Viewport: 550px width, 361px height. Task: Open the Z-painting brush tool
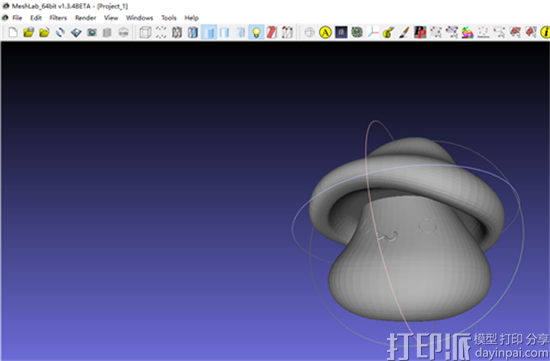[404, 33]
